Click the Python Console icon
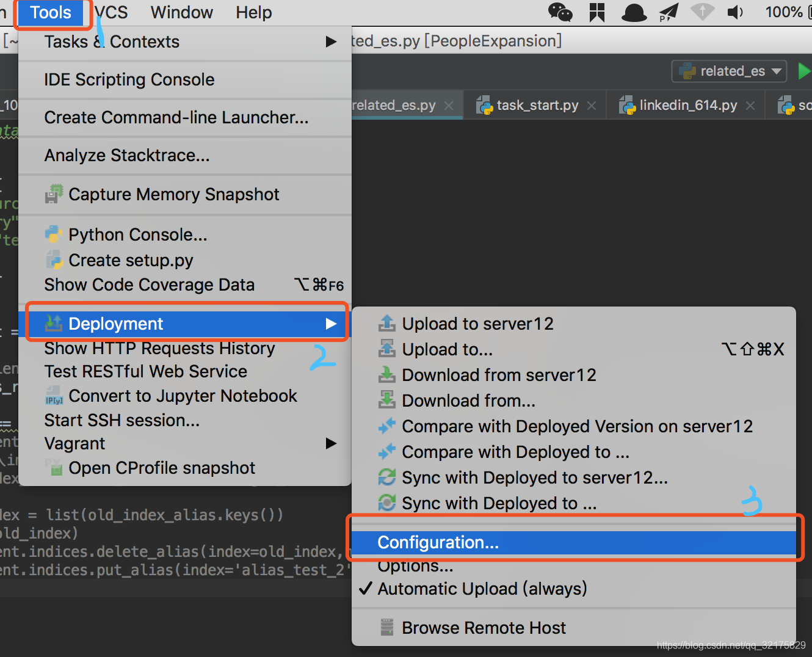The image size is (812, 657). [54, 234]
